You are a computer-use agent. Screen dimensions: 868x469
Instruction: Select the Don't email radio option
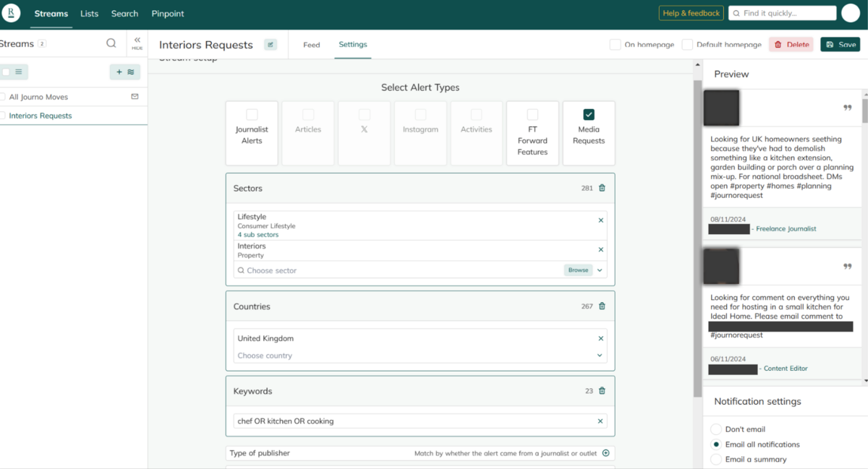pos(716,429)
